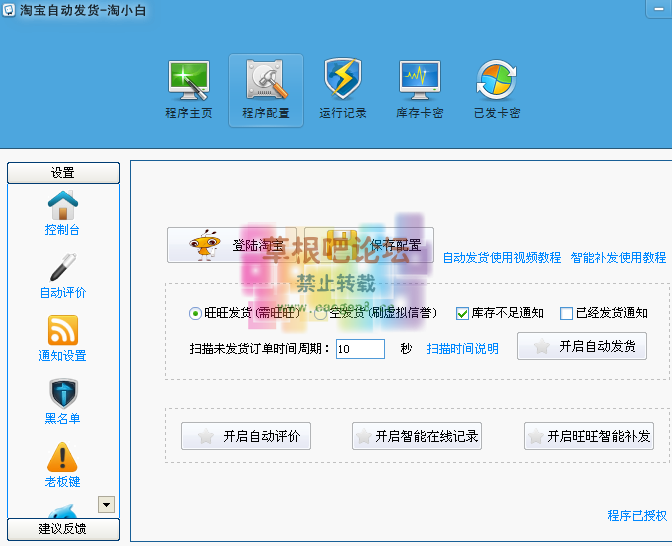Select the 旺旺发货 radio option
The height and width of the screenshot is (546, 672).
[195, 313]
